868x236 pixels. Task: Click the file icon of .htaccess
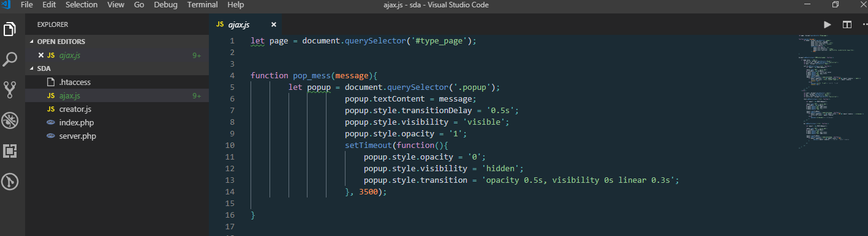[x=51, y=83]
